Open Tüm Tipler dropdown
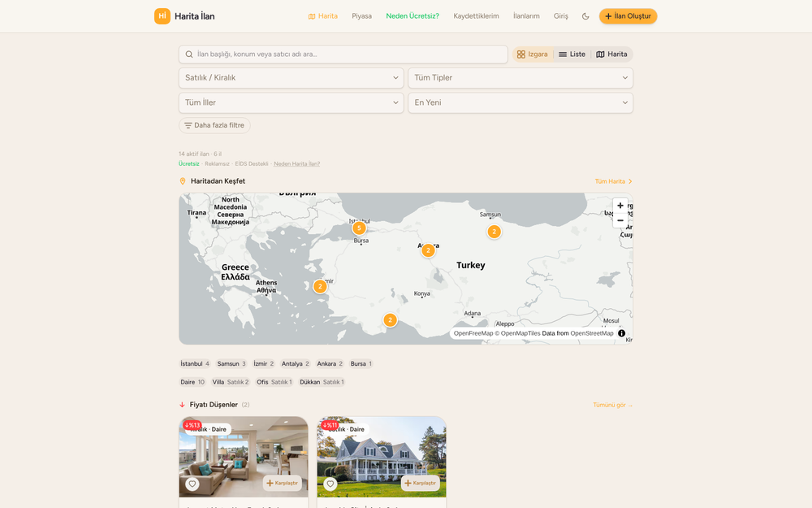 click(520, 78)
